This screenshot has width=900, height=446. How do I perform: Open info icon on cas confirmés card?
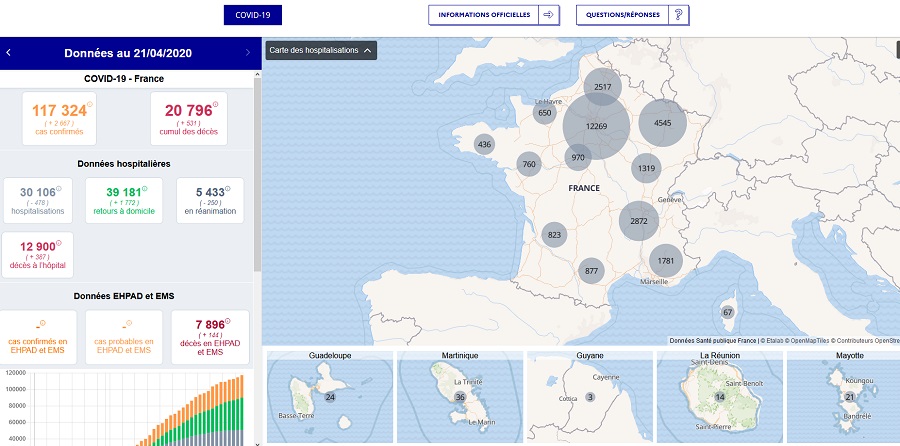89,105
